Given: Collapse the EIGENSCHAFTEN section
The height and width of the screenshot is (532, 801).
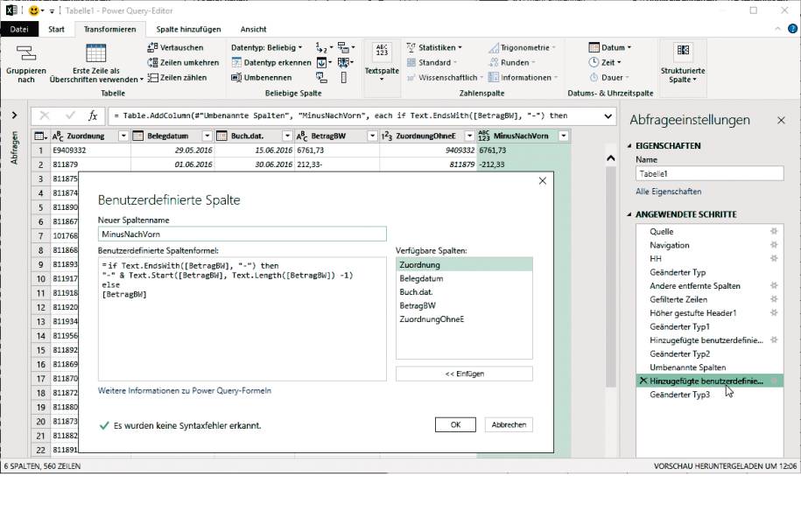Looking at the screenshot, I should tap(629, 146).
